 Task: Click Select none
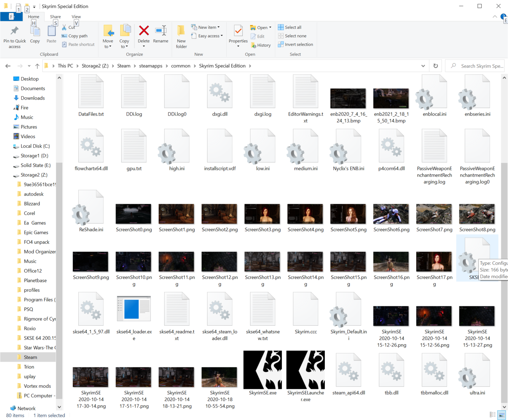pyautogui.click(x=292, y=36)
